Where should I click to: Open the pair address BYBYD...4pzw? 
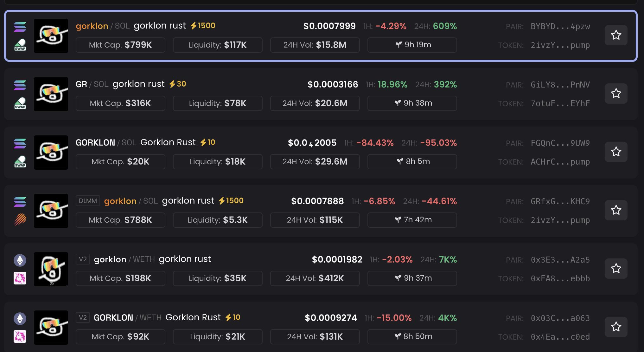tap(560, 27)
